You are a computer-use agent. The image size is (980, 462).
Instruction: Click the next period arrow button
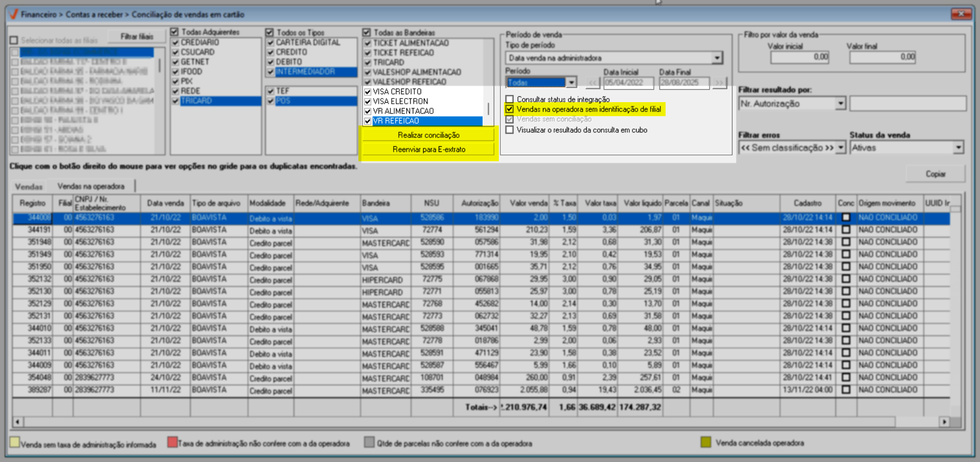[719, 83]
